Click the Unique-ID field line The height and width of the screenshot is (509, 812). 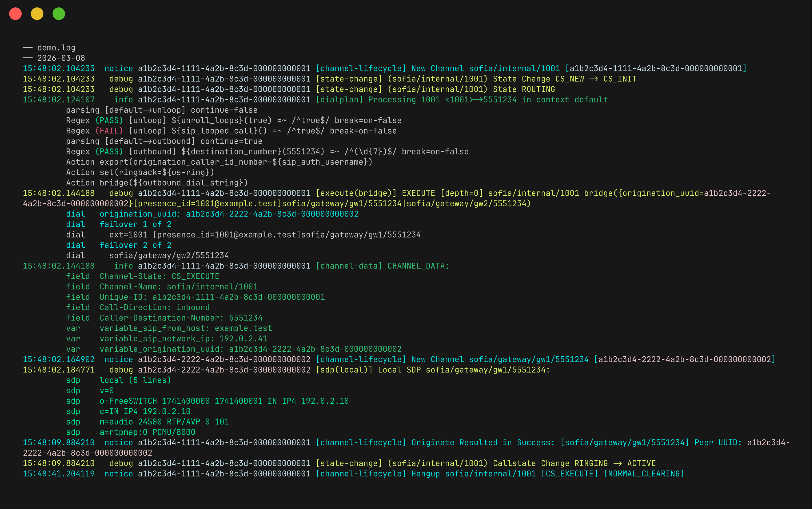point(195,297)
